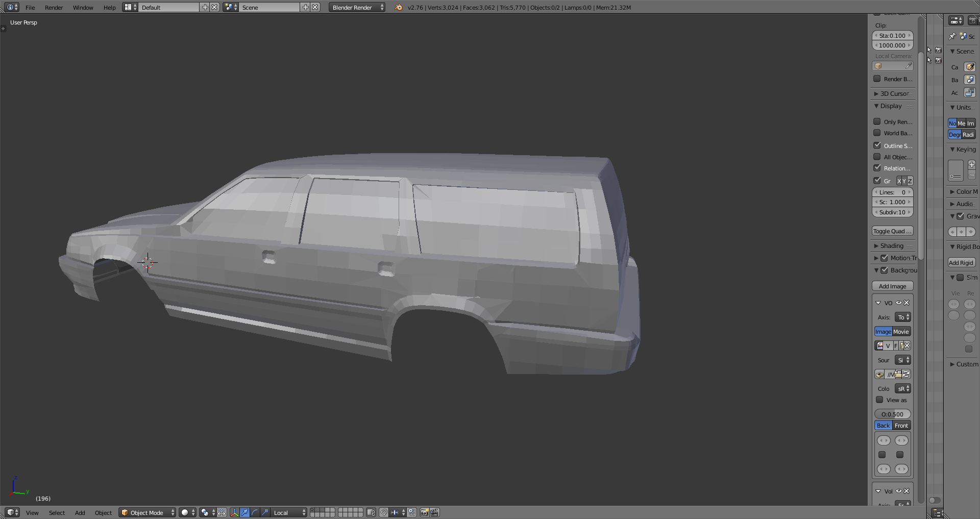Screen dimensions: 980x519
Task: Toggle Vol background image visibility eye
Action: (899, 491)
